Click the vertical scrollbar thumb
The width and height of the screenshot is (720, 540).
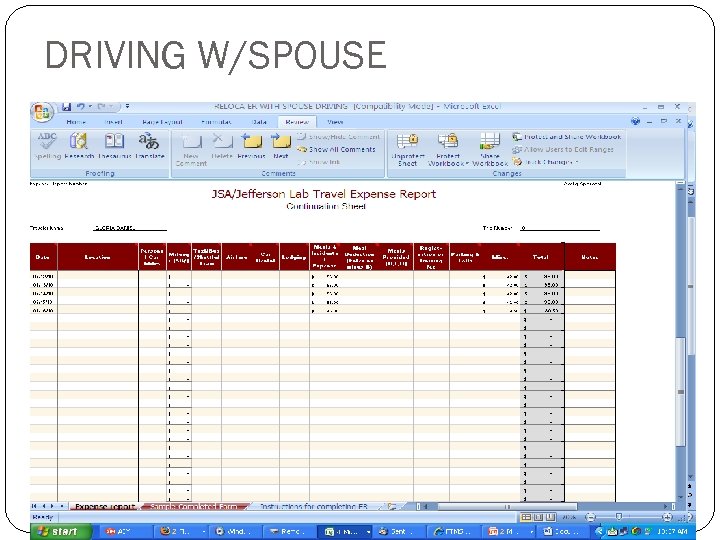[x=681, y=392]
